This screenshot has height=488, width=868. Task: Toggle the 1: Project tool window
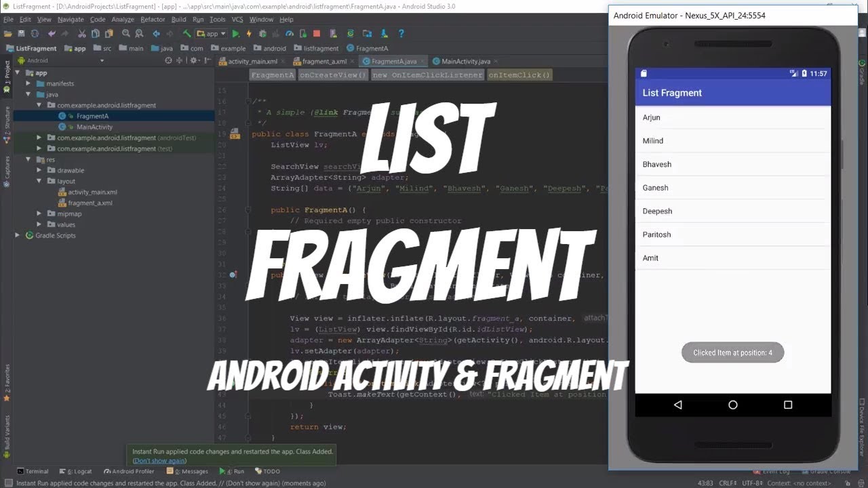(7, 76)
